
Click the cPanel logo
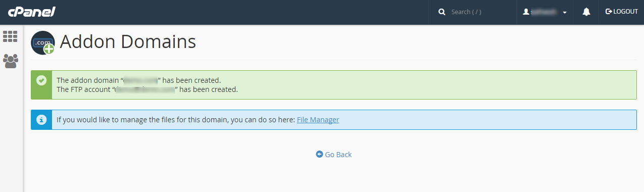(31, 12)
